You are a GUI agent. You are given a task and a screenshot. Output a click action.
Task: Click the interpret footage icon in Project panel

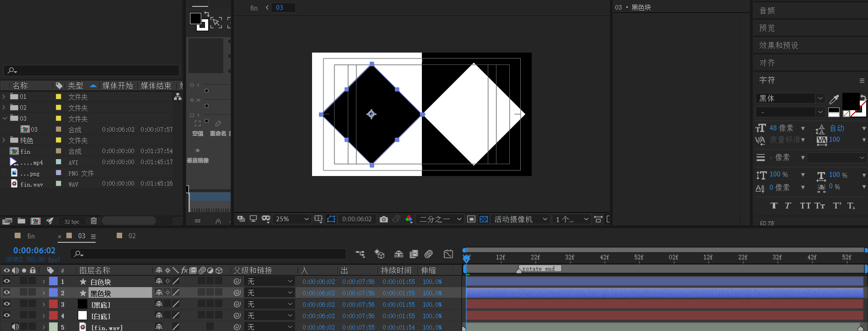click(7, 221)
